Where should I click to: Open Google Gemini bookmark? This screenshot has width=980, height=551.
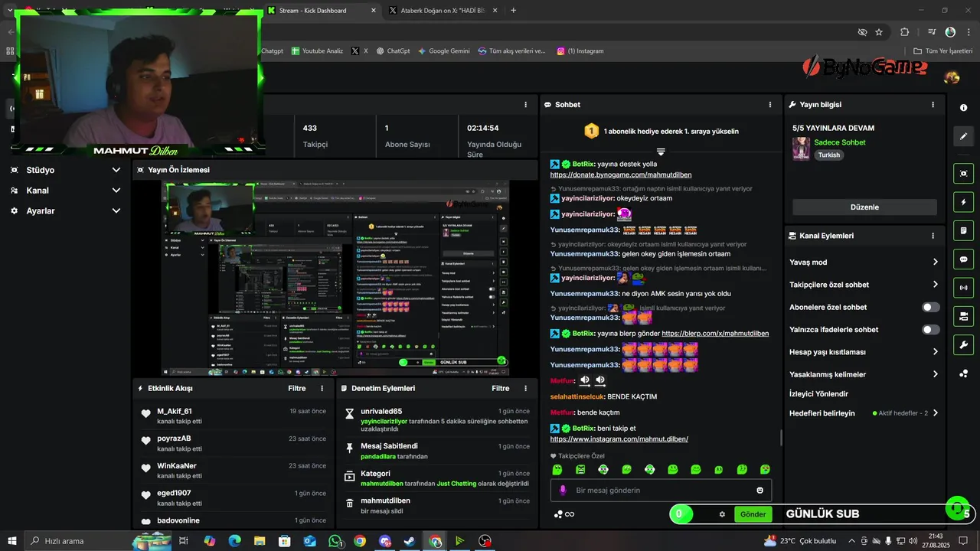pyautogui.click(x=444, y=51)
